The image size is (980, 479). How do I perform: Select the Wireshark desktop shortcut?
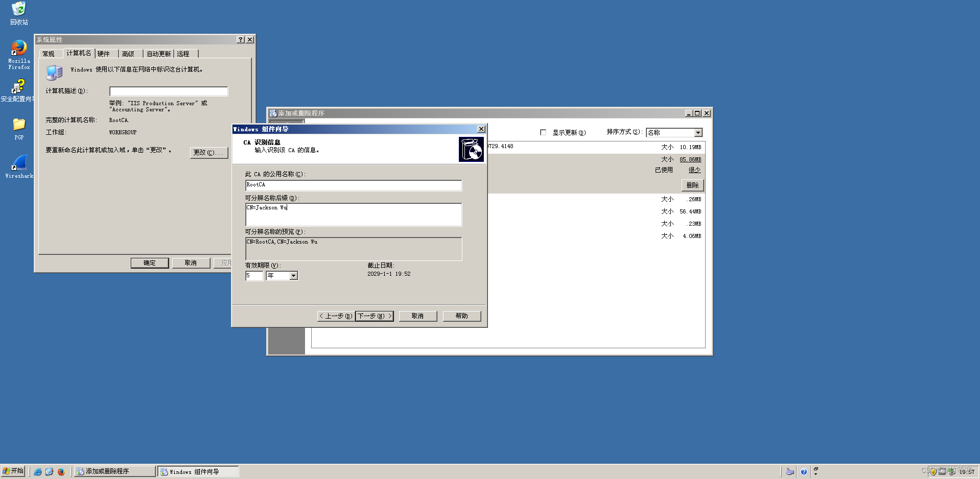[19, 166]
